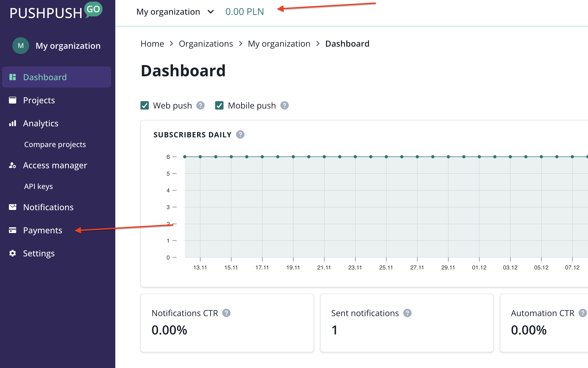This screenshot has width=588, height=368.
Task: Open the Analytics sidebar section
Action: [x=41, y=123]
